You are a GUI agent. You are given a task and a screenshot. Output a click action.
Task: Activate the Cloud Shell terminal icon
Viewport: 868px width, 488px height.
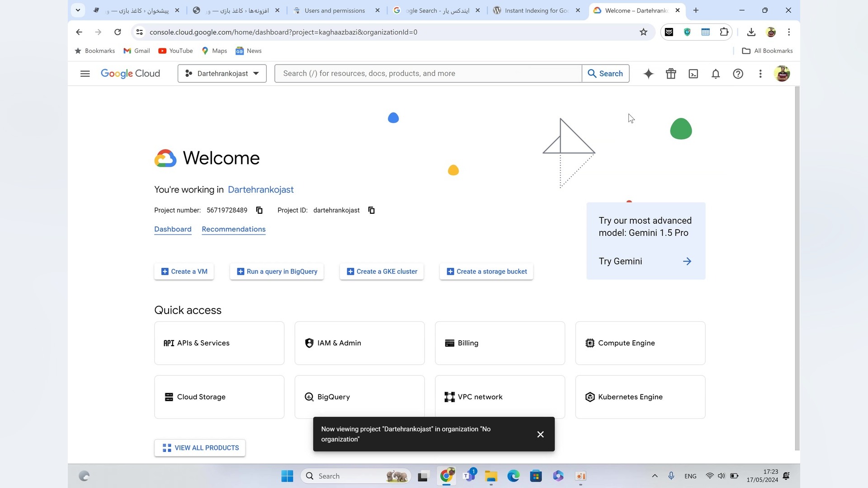pos(693,74)
